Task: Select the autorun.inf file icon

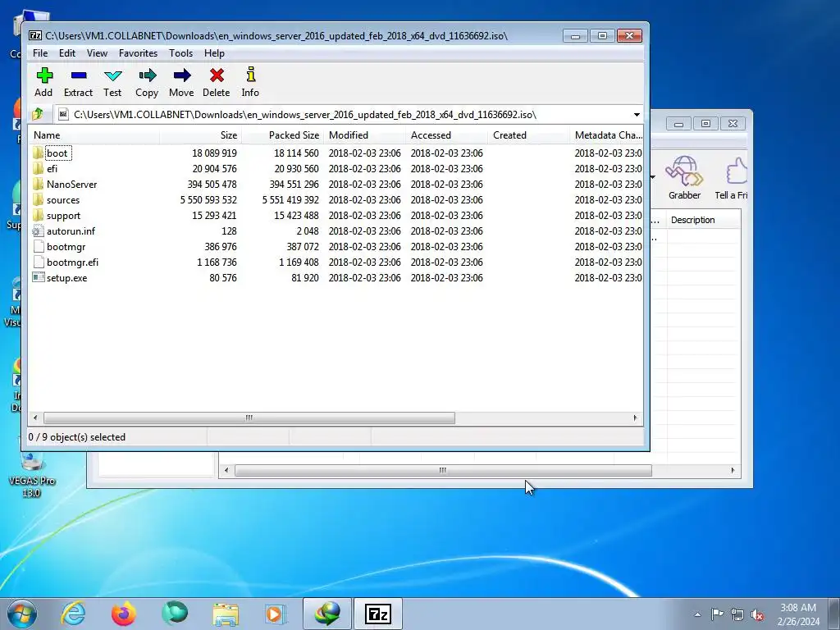Action: [38, 231]
